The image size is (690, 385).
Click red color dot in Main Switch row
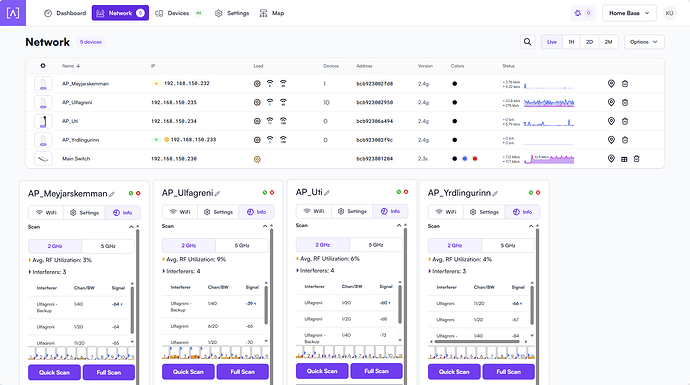pos(475,159)
